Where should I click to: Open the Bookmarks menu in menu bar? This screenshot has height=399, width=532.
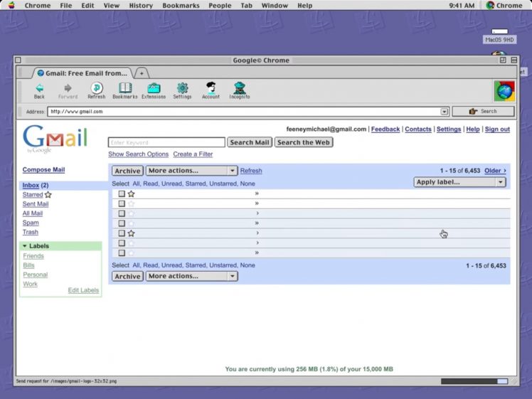[x=180, y=5]
